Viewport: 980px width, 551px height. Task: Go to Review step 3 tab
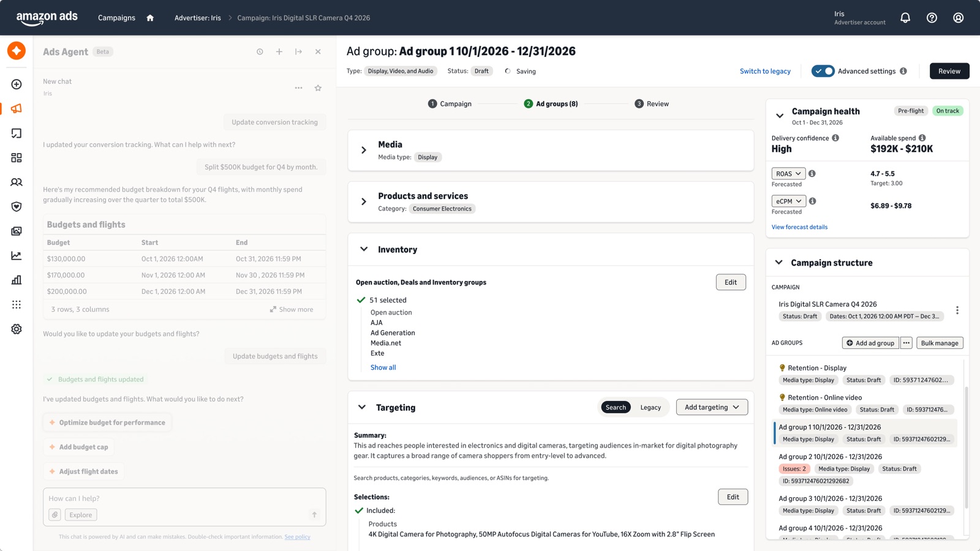tap(652, 104)
